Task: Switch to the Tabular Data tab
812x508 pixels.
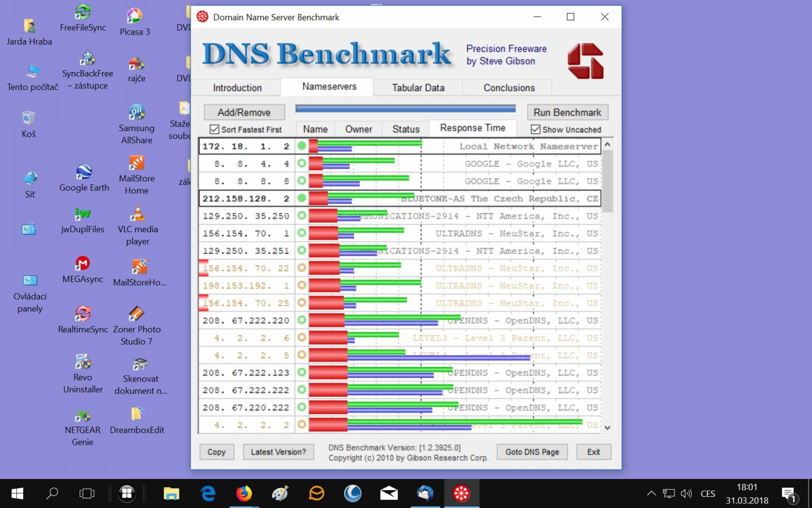Action: point(418,88)
